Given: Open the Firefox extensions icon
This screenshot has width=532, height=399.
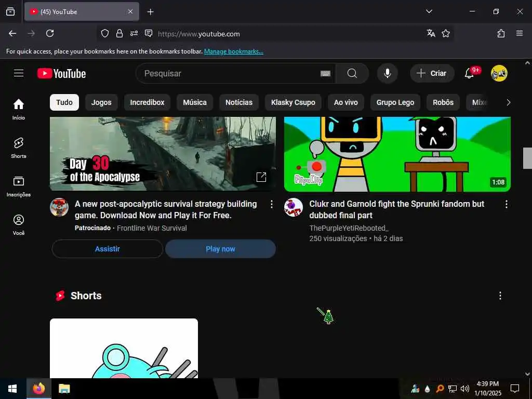Looking at the screenshot, I should [x=501, y=33].
